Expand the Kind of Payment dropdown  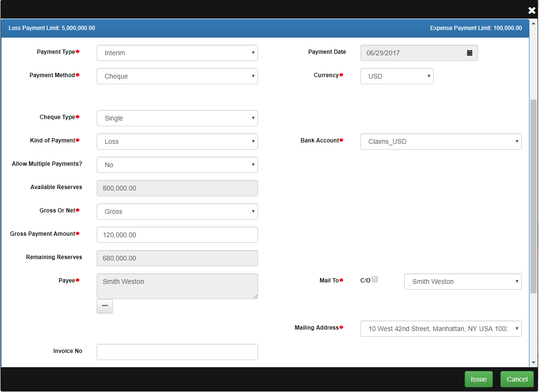click(x=177, y=141)
